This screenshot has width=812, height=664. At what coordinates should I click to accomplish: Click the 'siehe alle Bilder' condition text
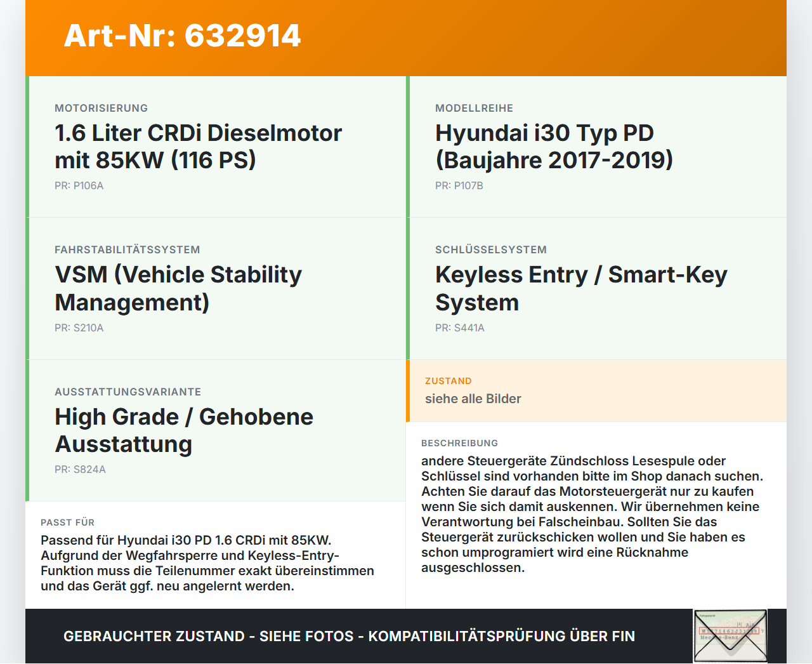(x=473, y=399)
